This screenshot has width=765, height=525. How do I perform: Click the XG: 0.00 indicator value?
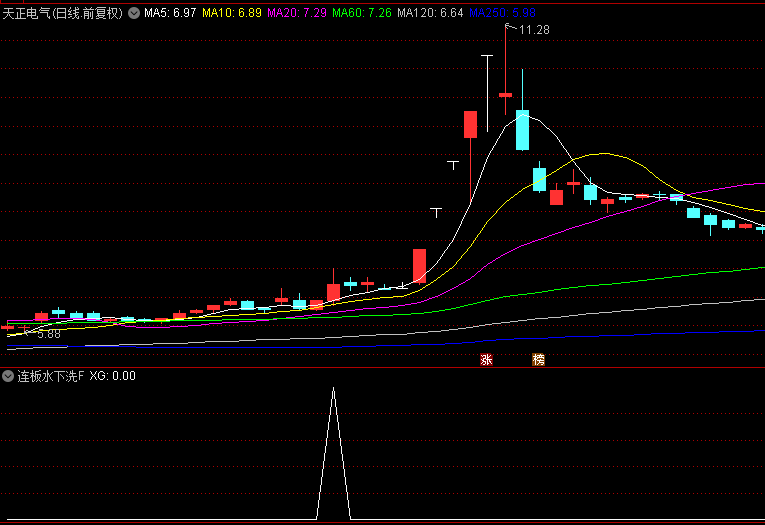[112, 377]
